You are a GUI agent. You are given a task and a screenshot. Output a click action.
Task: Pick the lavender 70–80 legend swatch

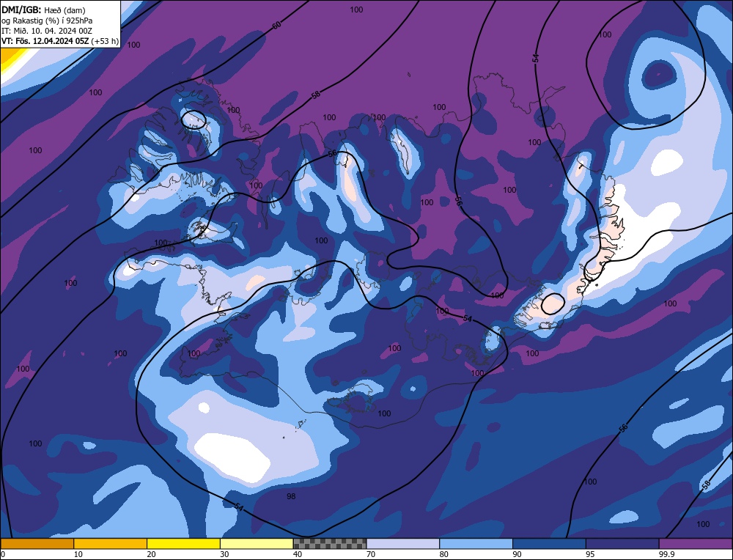403,544
